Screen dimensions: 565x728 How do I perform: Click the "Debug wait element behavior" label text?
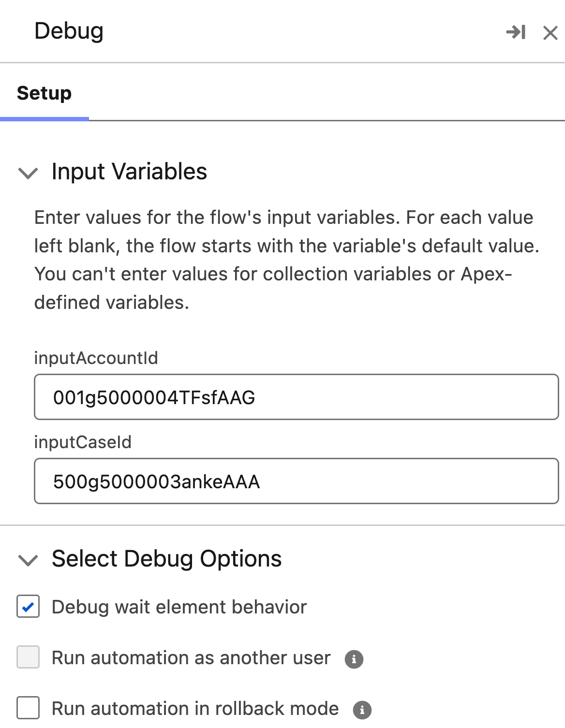tap(179, 607)
